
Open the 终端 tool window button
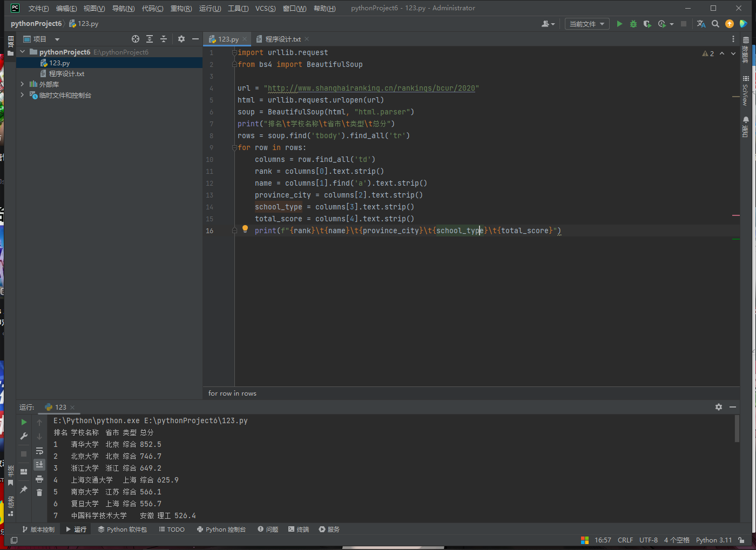tap(299, 529)
